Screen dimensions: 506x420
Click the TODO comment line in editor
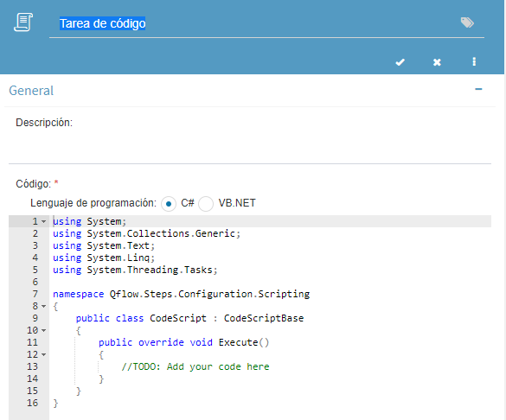(x=195, y=366)
